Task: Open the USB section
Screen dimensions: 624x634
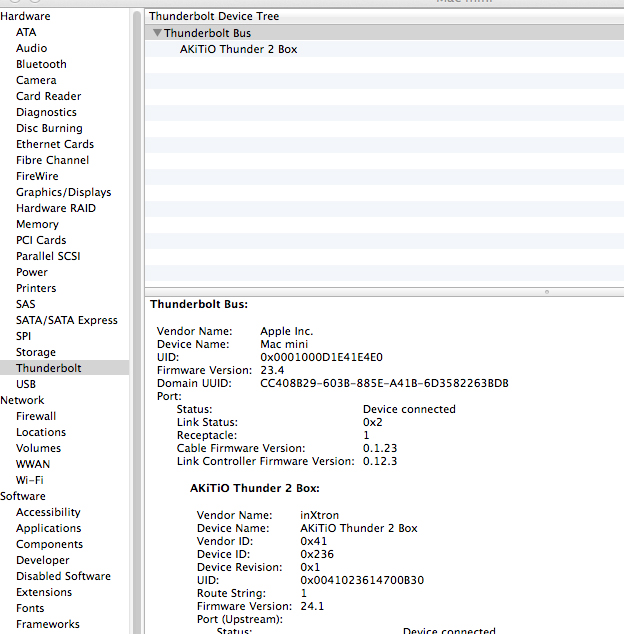Action: [26, 384]
